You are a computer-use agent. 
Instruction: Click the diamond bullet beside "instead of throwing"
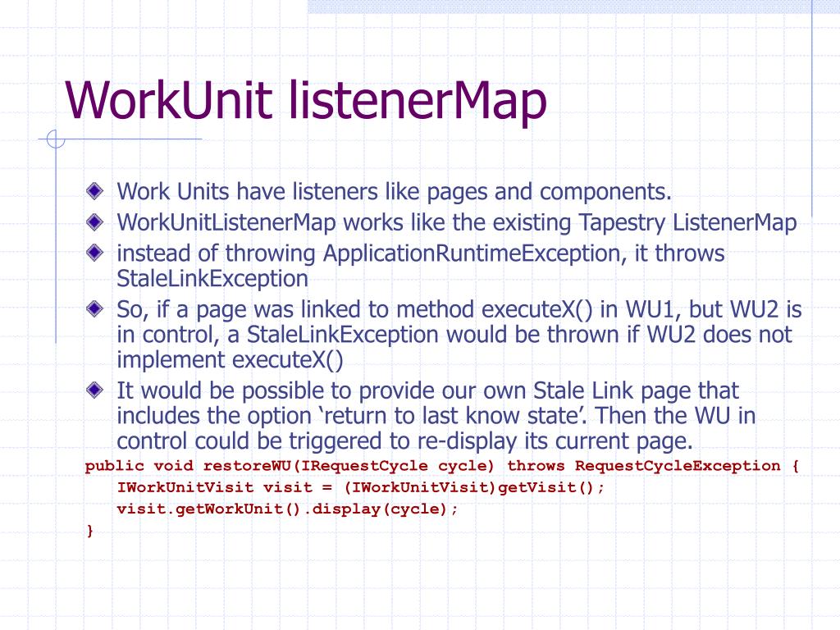tap(95, 253)
